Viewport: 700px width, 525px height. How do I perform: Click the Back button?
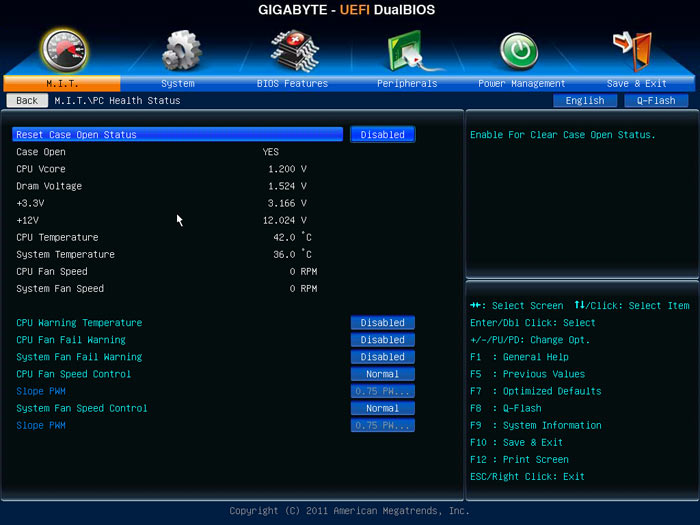[x=27, y=100]
